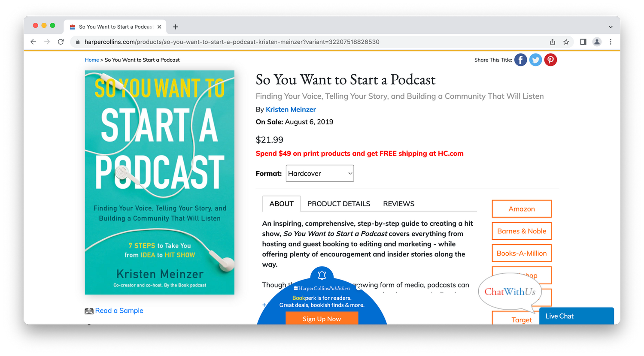Screen dimensions: 644x356
Task: Open author Kristen Meinzer's page
Action: click(x=291, y=109)
